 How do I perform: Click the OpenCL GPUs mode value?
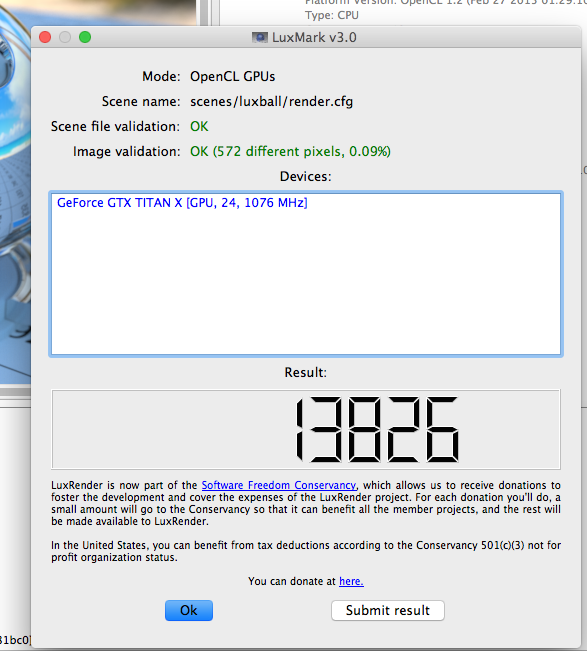(x=232, y=76)
